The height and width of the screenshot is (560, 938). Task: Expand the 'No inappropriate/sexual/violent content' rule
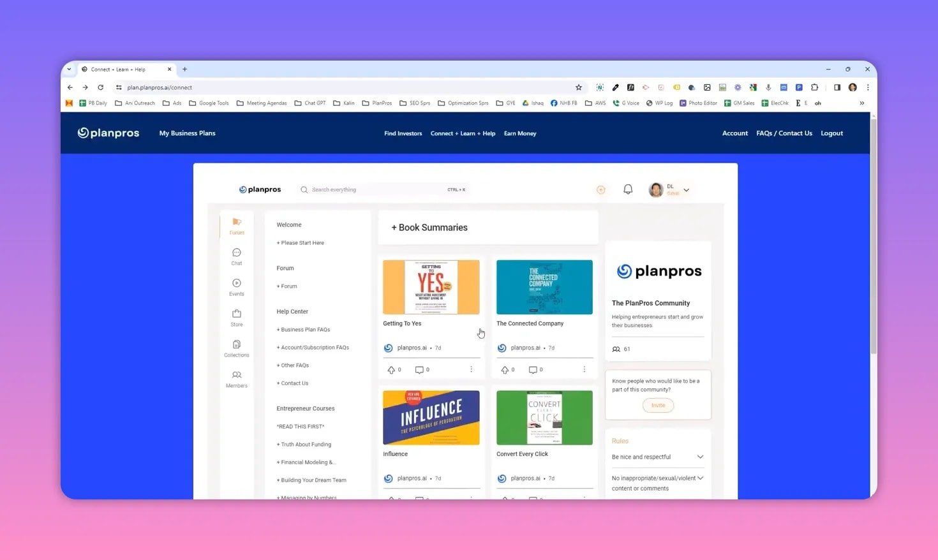pos(700,478)
